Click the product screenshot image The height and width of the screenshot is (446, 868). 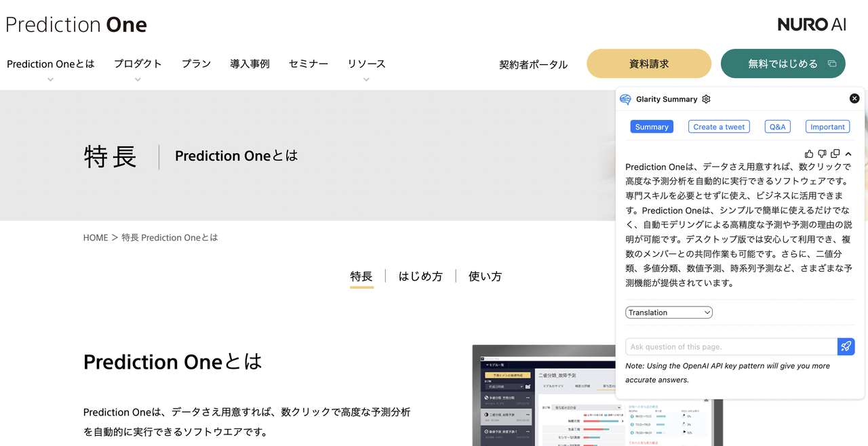tap(597, 395)
